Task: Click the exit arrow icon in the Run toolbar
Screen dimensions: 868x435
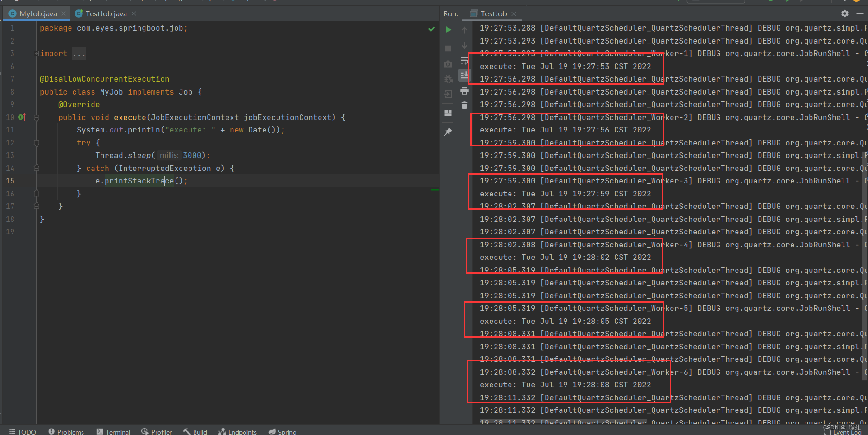Action: click(x=448, y=95)
